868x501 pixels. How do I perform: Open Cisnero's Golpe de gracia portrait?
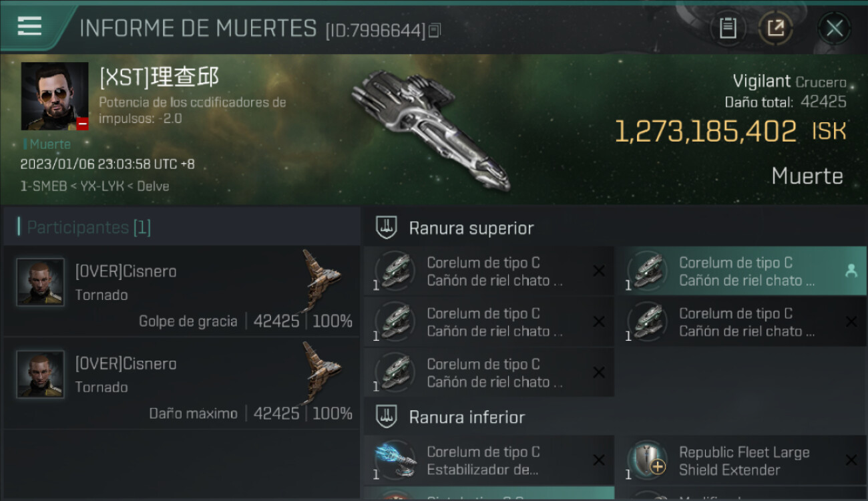[x=40, y=282]
